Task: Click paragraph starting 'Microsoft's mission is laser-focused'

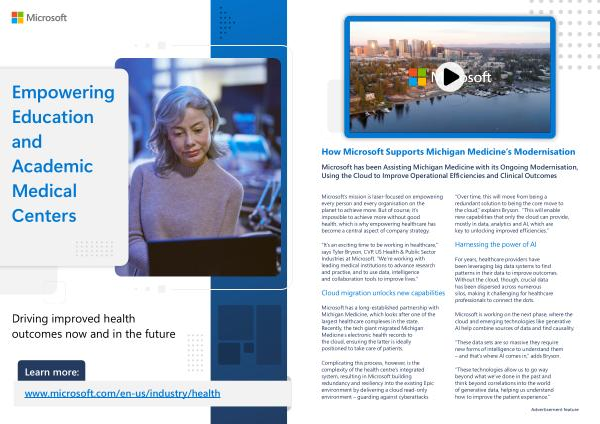Action: click(382, 214)
